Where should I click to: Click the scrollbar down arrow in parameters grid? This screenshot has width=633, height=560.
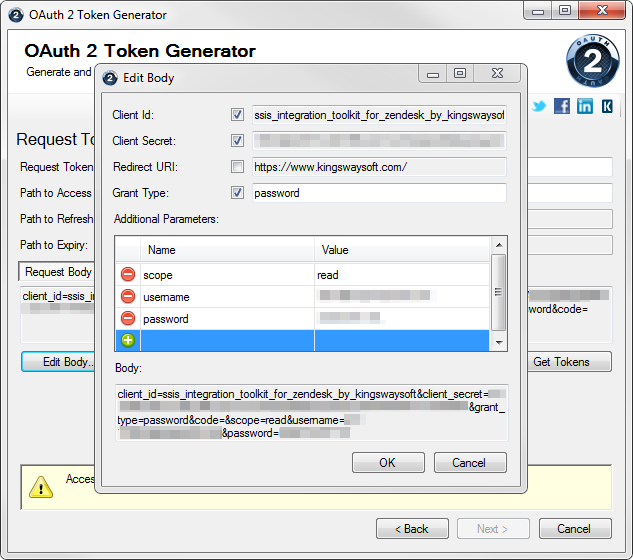pos(499,343)
